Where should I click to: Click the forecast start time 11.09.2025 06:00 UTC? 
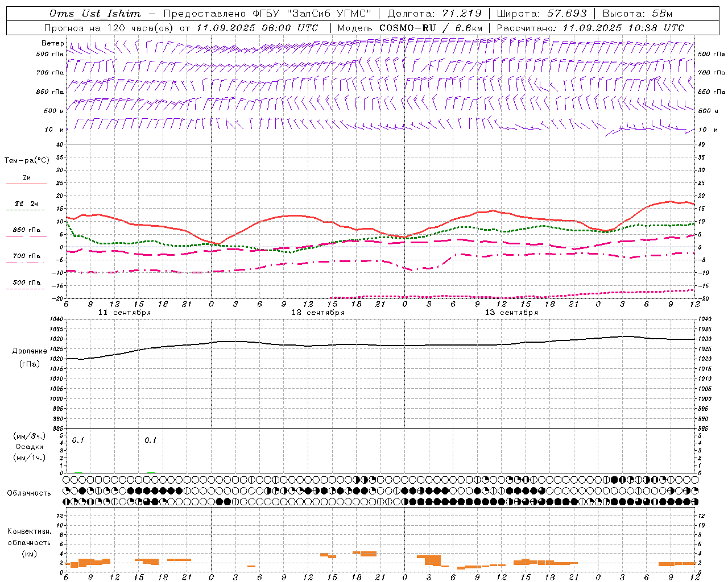click(257, 28)
